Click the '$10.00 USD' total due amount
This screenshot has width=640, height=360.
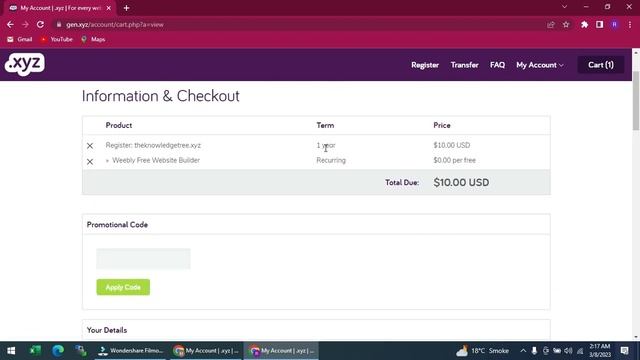(x=461, y=182)
